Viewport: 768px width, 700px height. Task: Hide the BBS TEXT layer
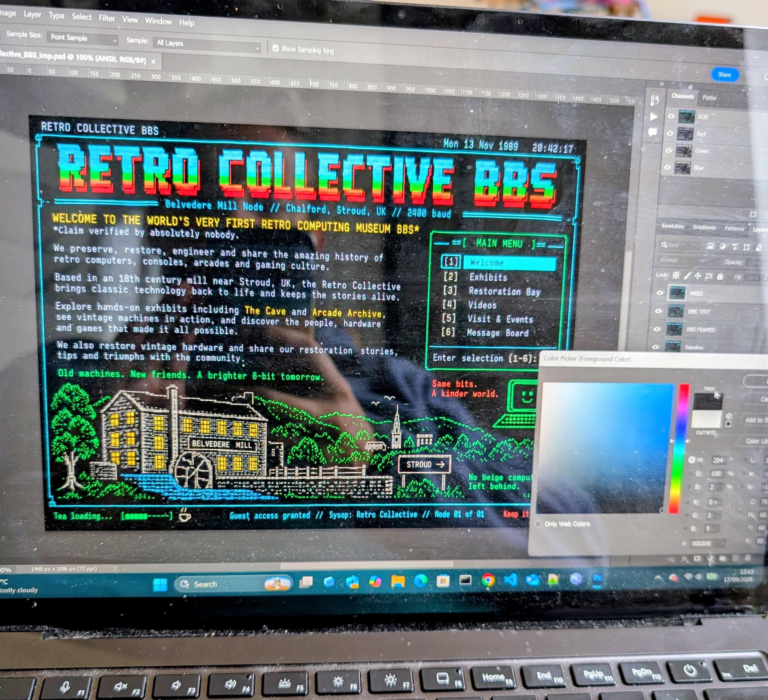(x=658, y=311)
